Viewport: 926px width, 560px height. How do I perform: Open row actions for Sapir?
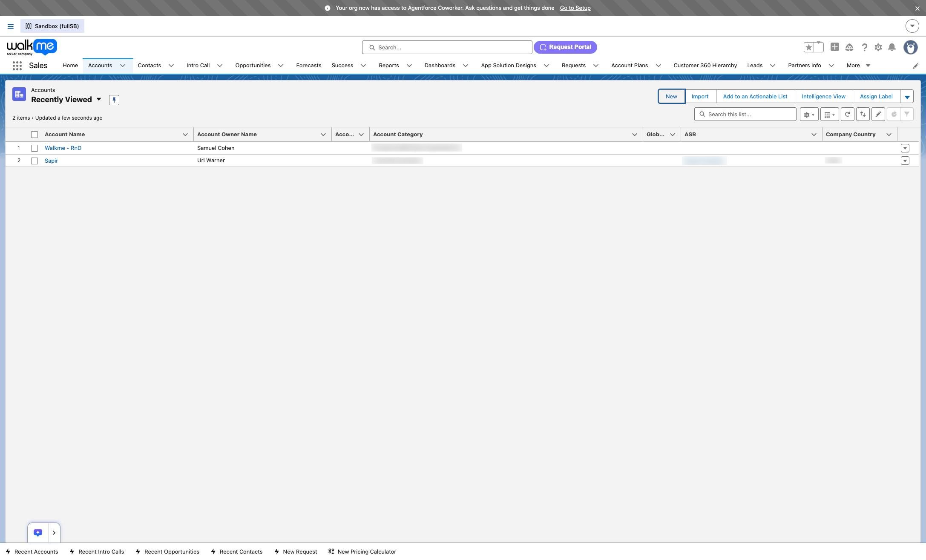coord(905,161)
